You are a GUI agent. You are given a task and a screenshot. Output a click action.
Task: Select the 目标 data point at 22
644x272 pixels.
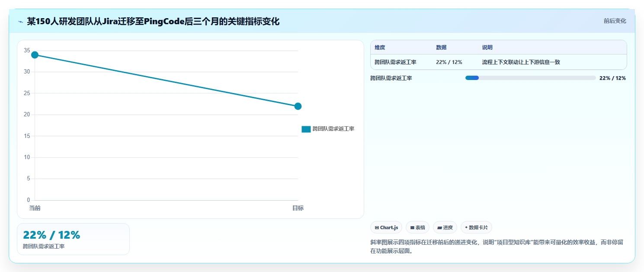pyautogui.click(x=298, y=106)
